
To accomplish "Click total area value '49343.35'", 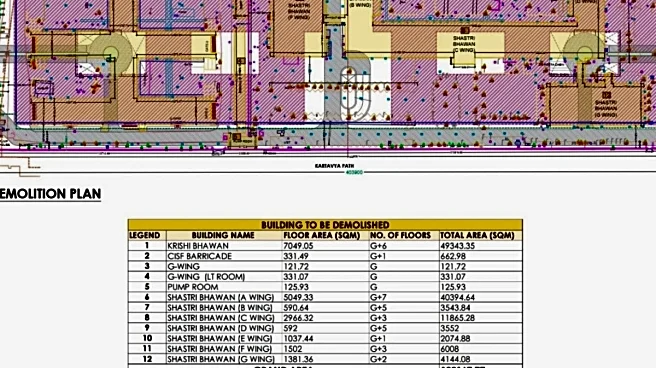I will coord(458,246).
